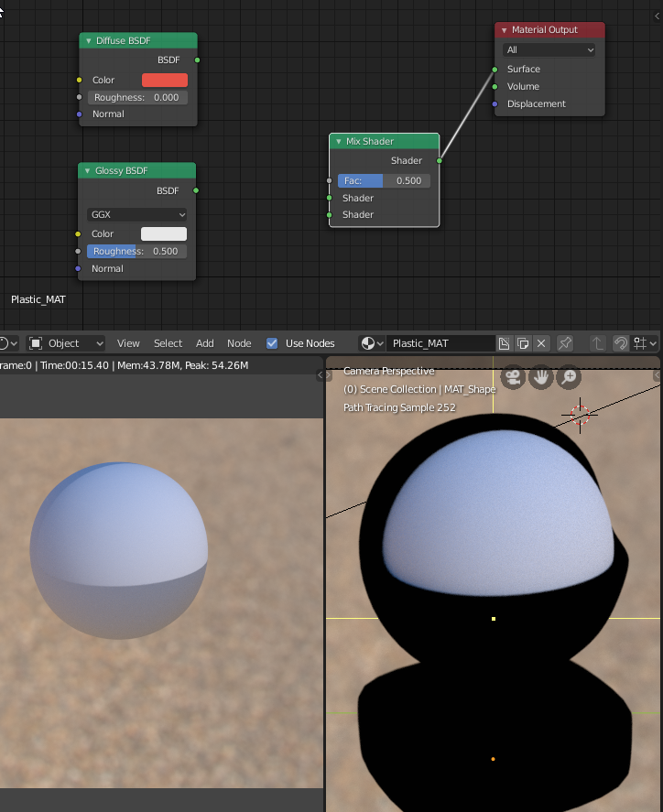Click the zoom magnifier icon in viewport
The height and width of the screenshot is (812, 663).
pos(569,376)
